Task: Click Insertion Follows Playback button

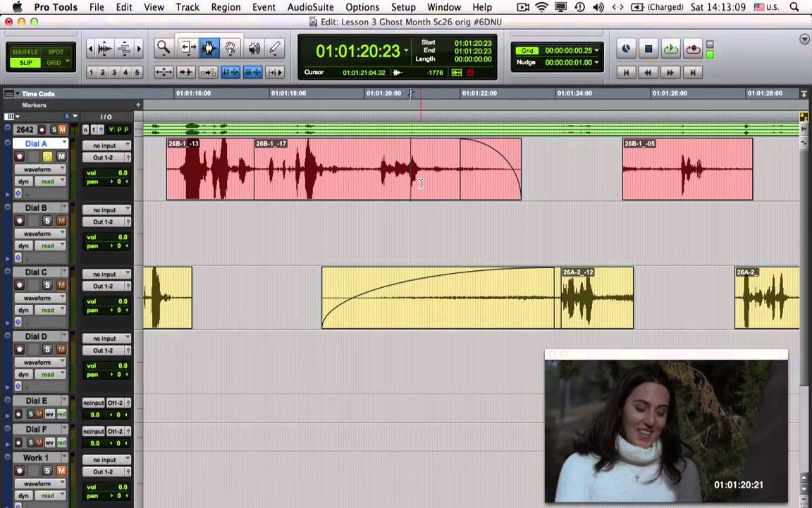Action: pos(275,73)
